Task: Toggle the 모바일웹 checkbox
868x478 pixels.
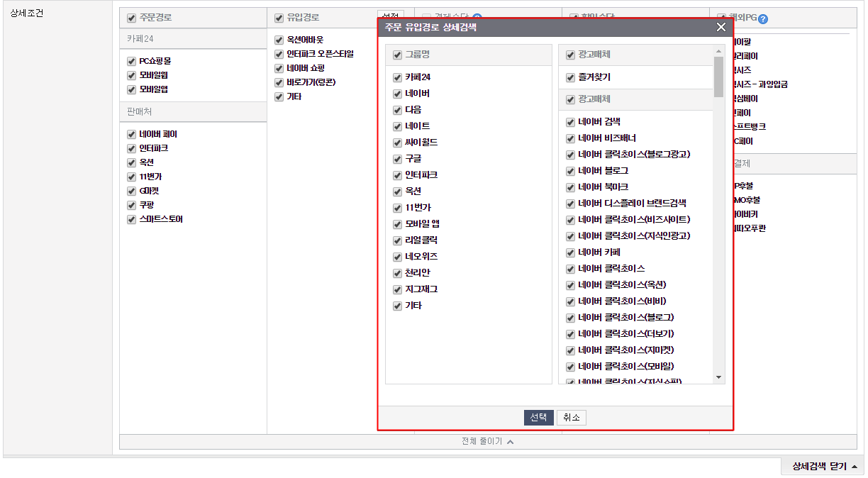Action: (131, 75)
